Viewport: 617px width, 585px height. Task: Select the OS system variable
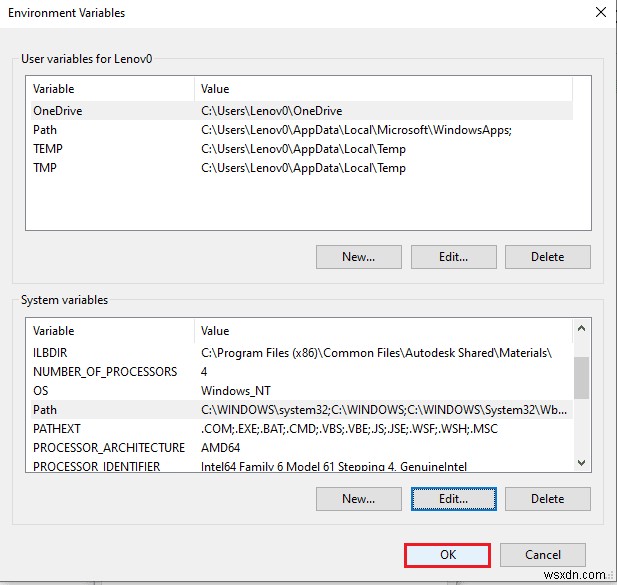pos(302,391)
